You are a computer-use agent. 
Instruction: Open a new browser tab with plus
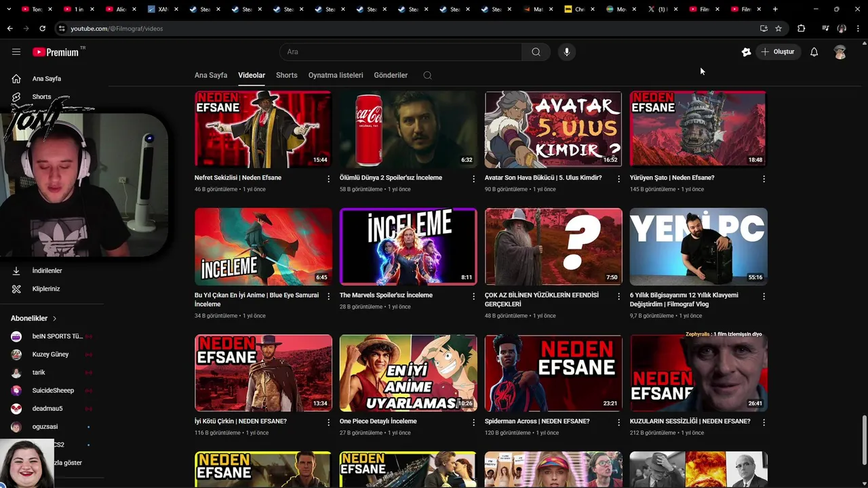point(775,9)
